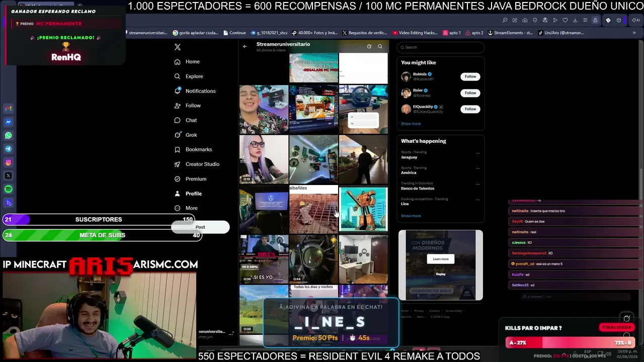Open the X shortcut in the browser sidebar

click(x=9, y=176)
